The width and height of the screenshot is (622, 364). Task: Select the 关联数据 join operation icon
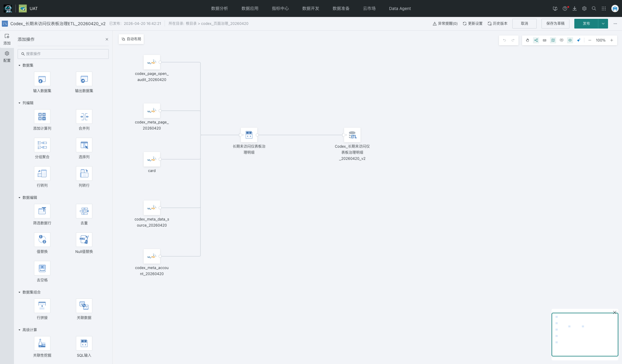pos(84,306)
